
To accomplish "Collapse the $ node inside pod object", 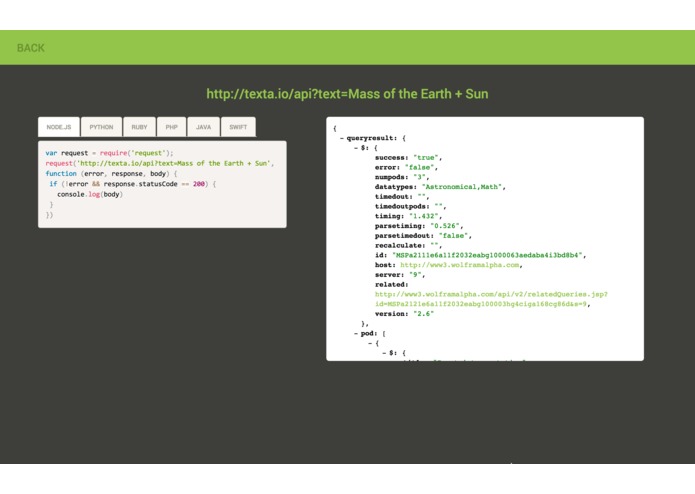I will pos(384,353).
